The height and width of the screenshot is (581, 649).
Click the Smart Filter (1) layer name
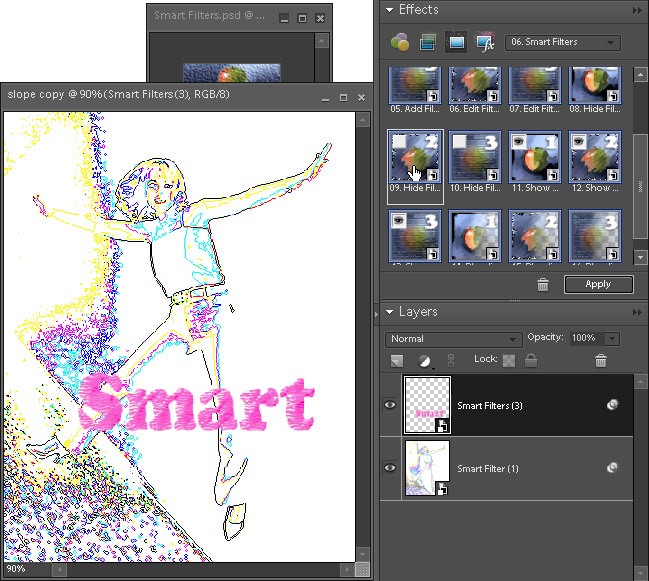[x=488, y=469]
